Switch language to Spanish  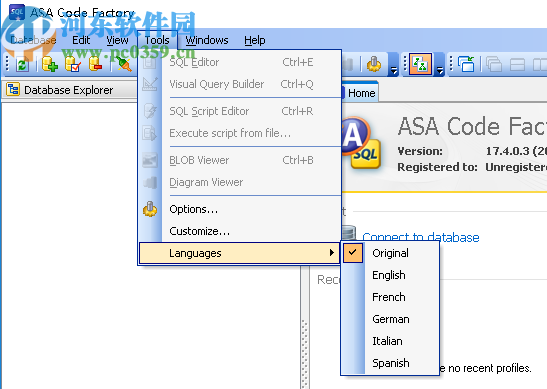coord(390,363)
